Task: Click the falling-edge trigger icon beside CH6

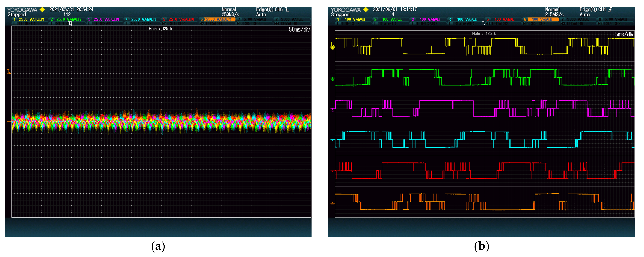Action: [x=287, y=9]
